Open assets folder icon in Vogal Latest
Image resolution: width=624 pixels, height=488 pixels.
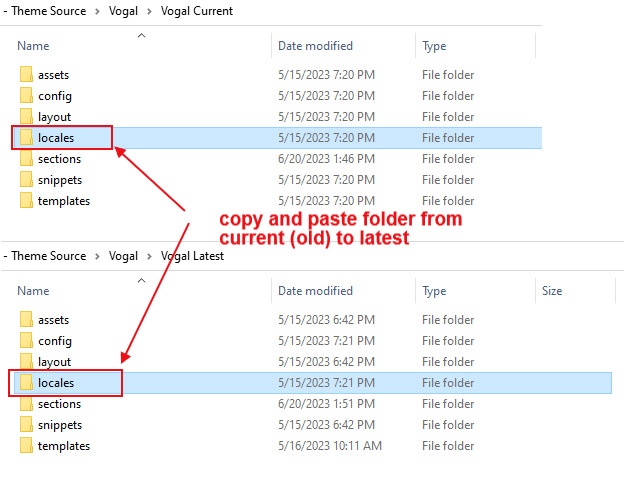[26, 320]
